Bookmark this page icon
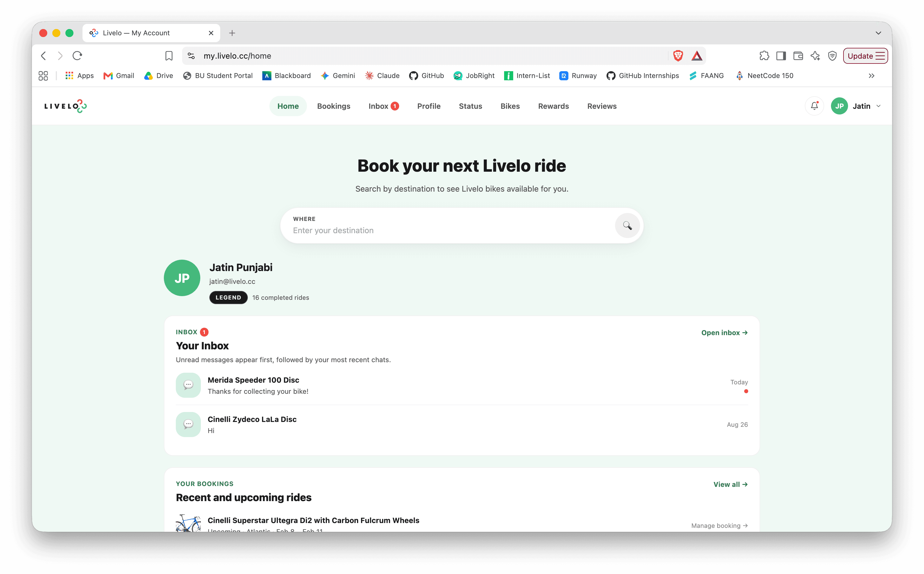Viewport: 924px width, 574px height. 169,56
